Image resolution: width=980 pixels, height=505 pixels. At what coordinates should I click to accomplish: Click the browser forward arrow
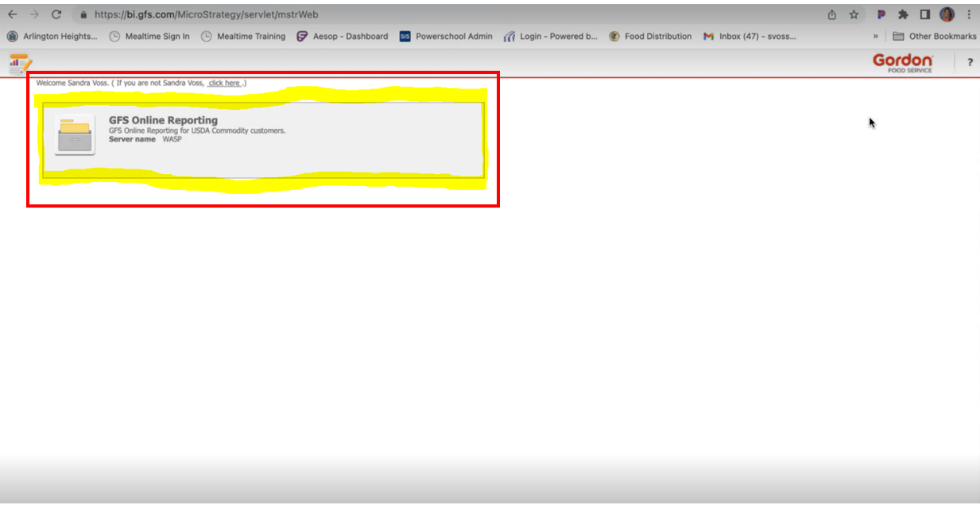[x=33, y=14]
